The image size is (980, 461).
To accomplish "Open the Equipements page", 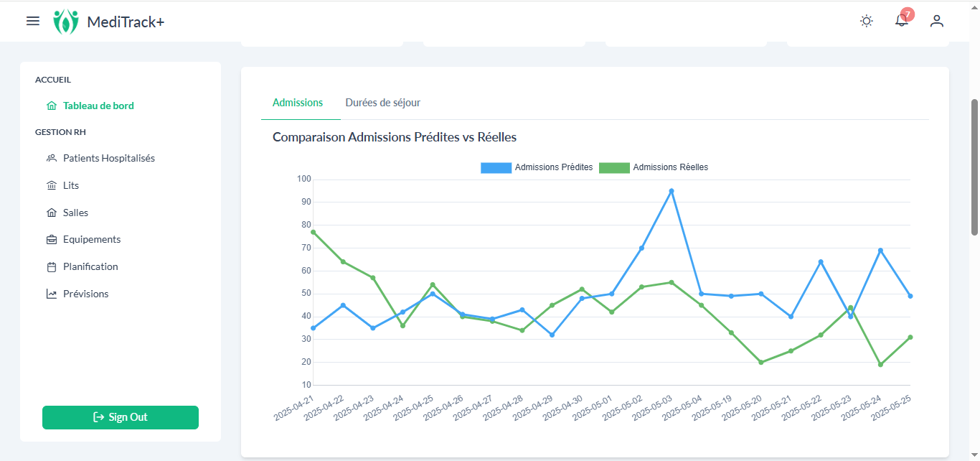I will [92, 239].
